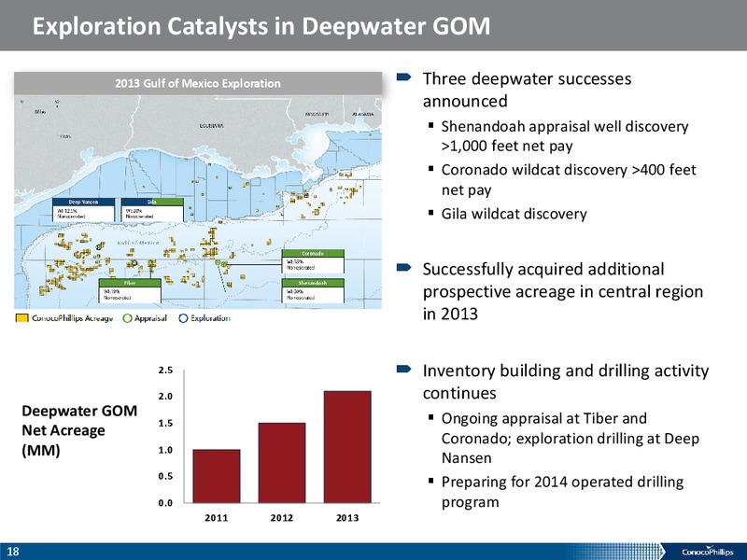Click the "Preparing for 2014 operated drilling program" bullet
The image size is (747, 560).
point(562,492)
